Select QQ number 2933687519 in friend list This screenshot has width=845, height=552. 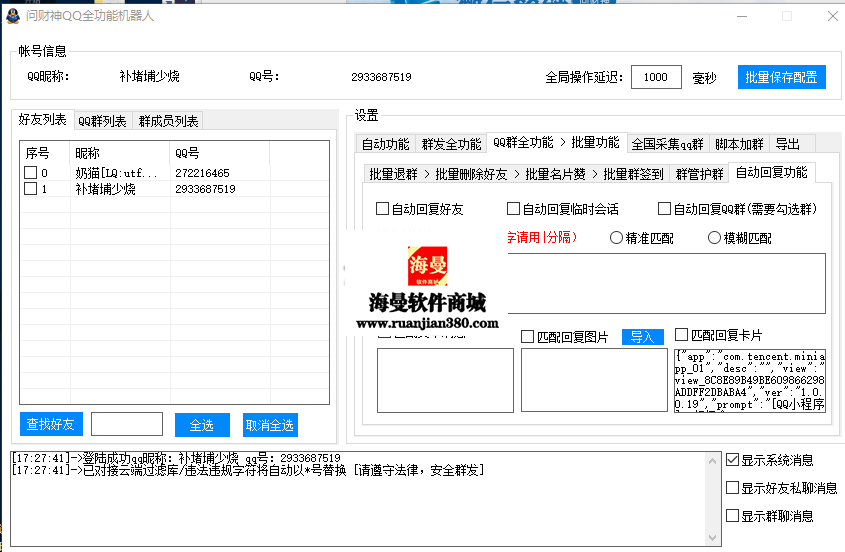tap(205, 189)
